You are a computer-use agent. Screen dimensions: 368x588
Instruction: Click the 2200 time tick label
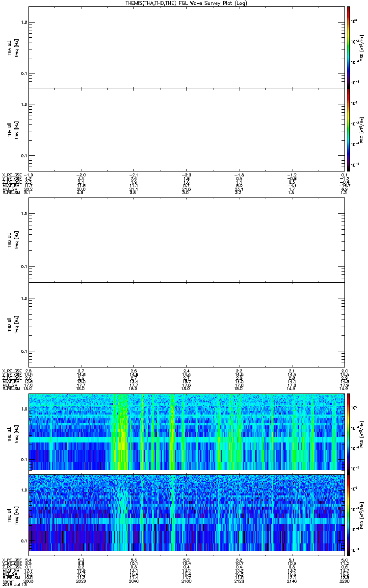[344, 581]
